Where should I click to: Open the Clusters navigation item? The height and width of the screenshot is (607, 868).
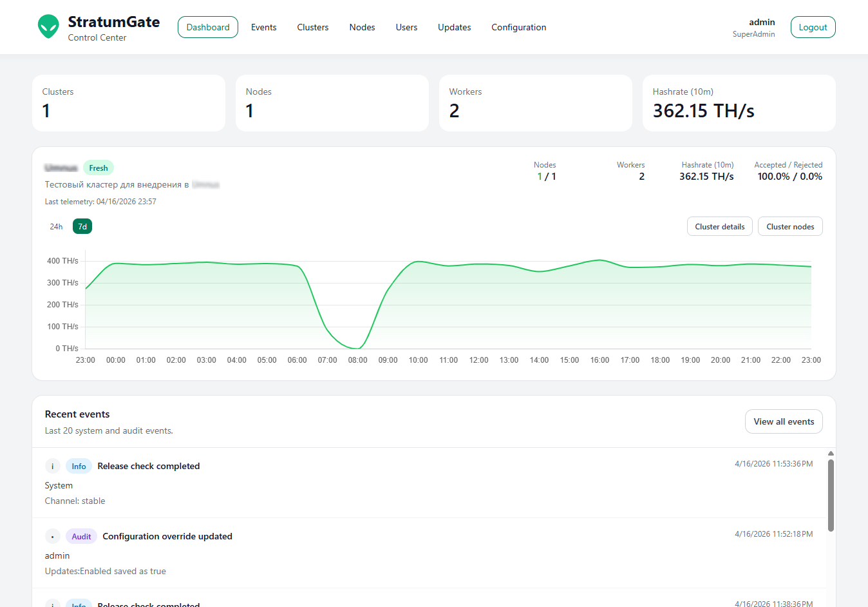pyautogui.click(x=313, y=27)
